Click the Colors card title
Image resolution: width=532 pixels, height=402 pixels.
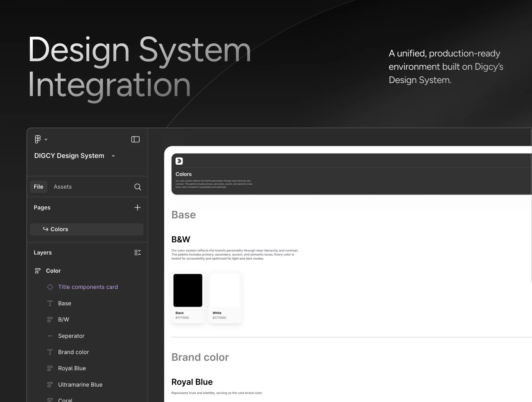pos(184,174)
